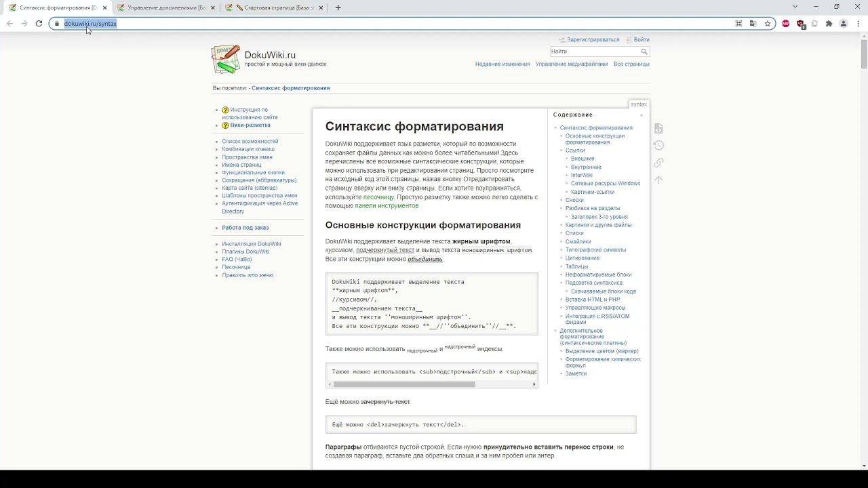
Task: Open the Extensions puzzle menu
Action: 829,23
